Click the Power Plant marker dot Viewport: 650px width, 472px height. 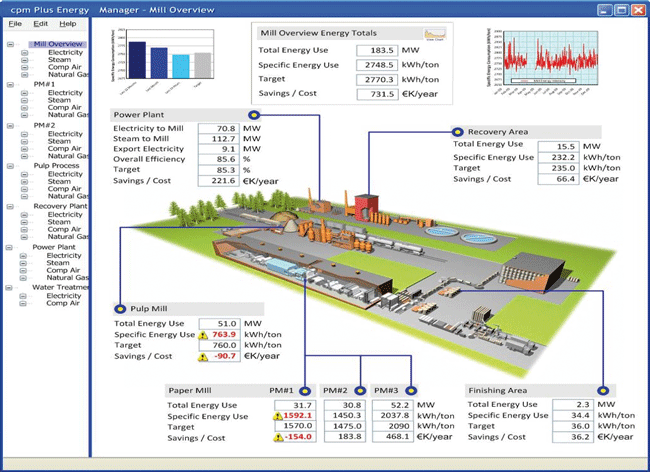(x=254, y=115)
